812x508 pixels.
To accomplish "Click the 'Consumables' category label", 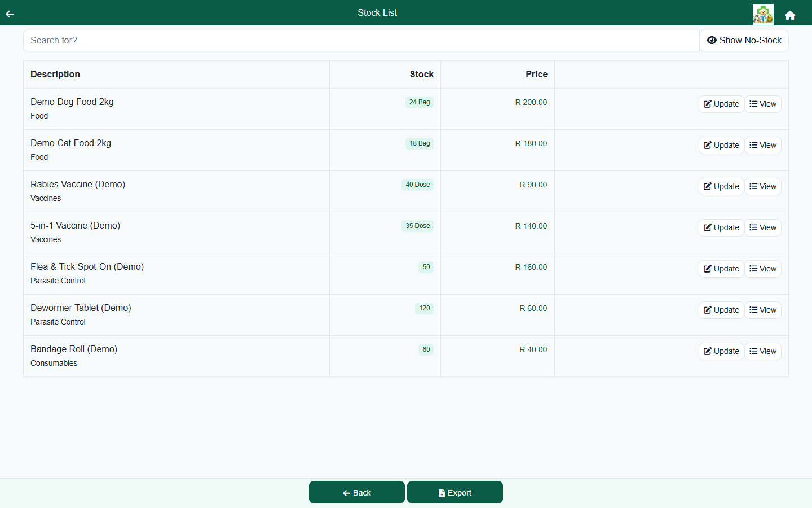I will pyautogui.click(x=54, y=363).
